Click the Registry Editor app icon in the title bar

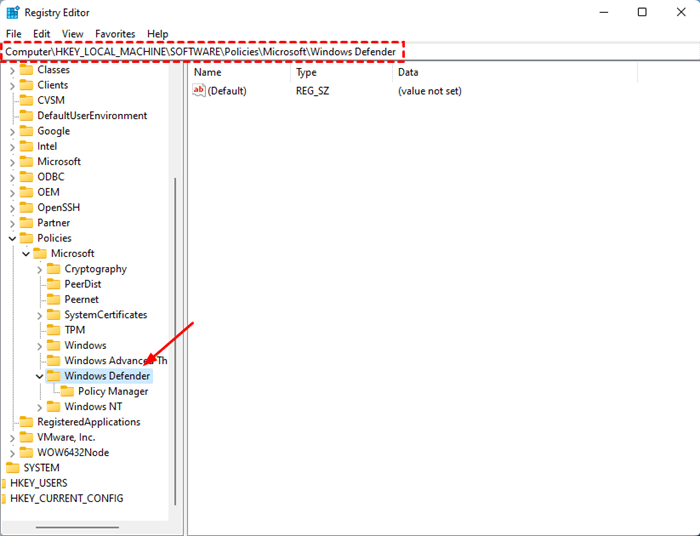click(x=13, y=12)
